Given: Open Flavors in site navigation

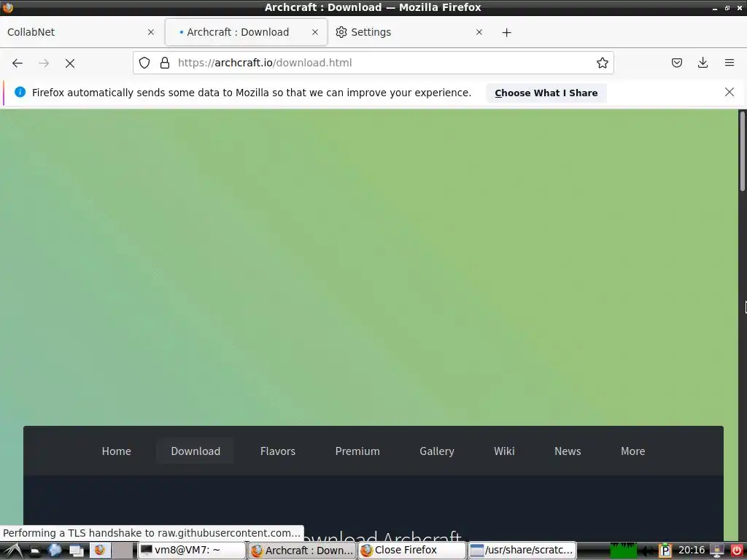Looking at the screenshot, I should pyautogui.click(x=278, y=451).
